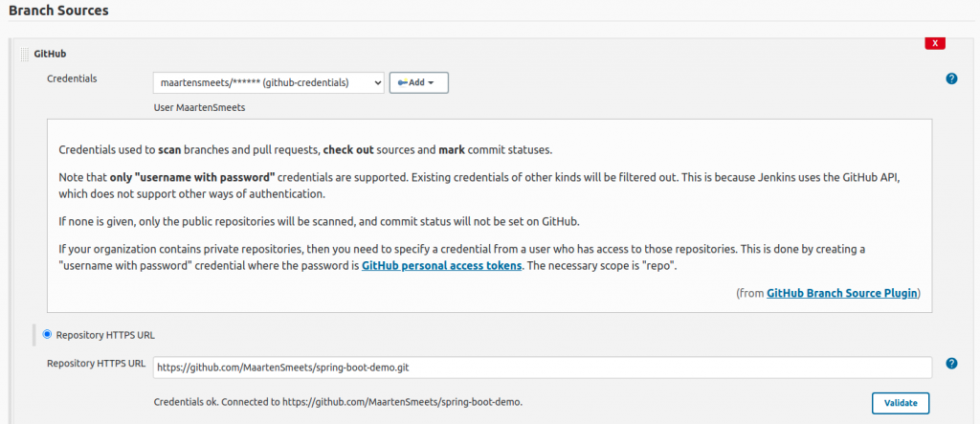This screenshot has height=424, width=980.
Task: Select the Repository HTTPS URL radio button
Action: click(x=47, y=335)
